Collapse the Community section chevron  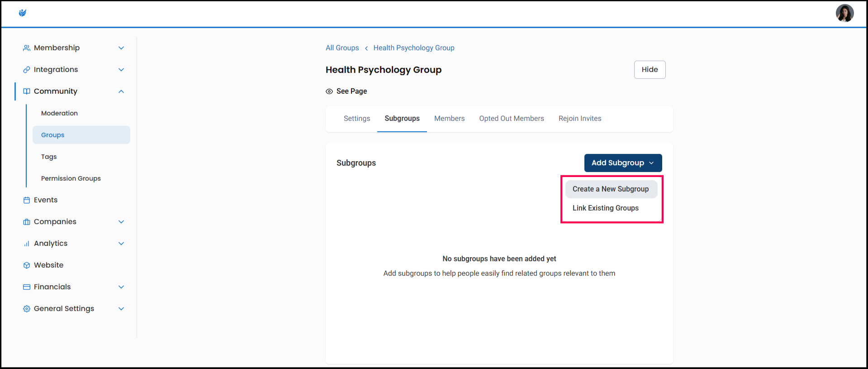(121, 91)
